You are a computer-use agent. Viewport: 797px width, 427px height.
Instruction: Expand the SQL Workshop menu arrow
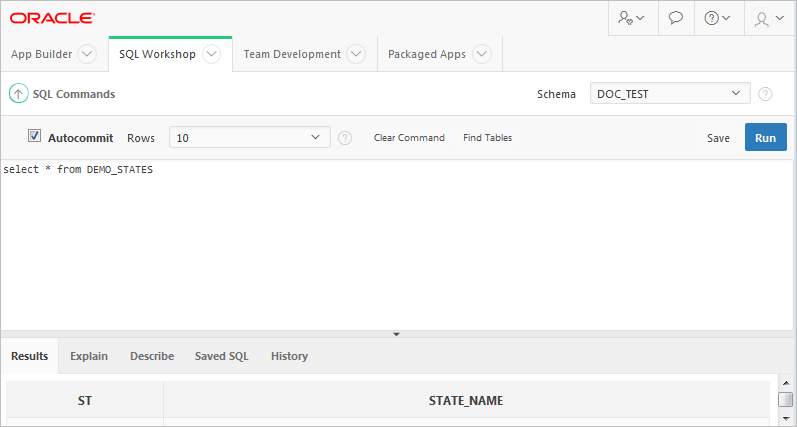pyautogui.click(x=211, y=54)
